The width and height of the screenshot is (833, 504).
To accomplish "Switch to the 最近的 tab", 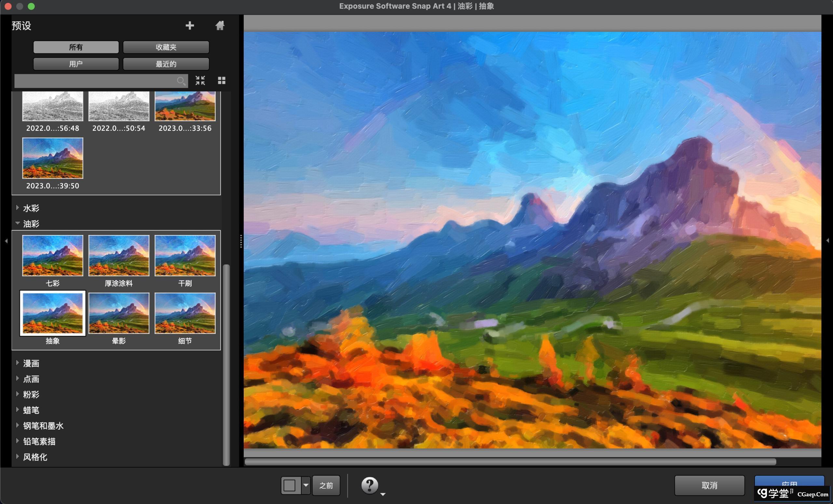I will click(x=166, y=64).
